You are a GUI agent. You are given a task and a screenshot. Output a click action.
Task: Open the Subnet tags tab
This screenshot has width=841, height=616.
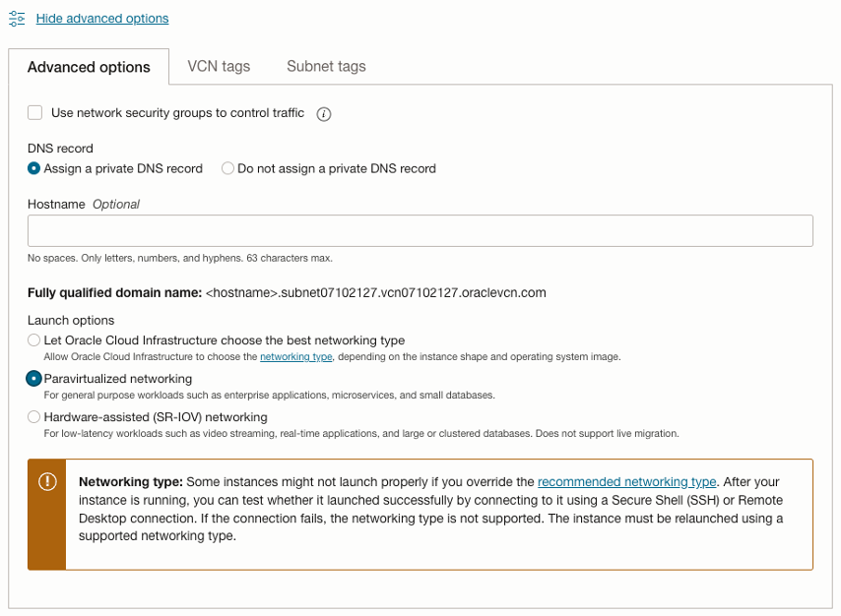point(326,66)
